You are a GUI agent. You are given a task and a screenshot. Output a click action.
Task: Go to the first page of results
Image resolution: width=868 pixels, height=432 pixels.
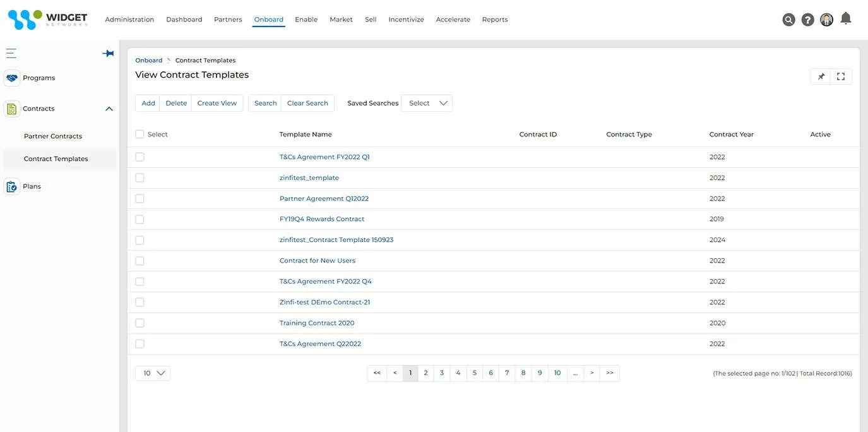(x=377, y=373)
